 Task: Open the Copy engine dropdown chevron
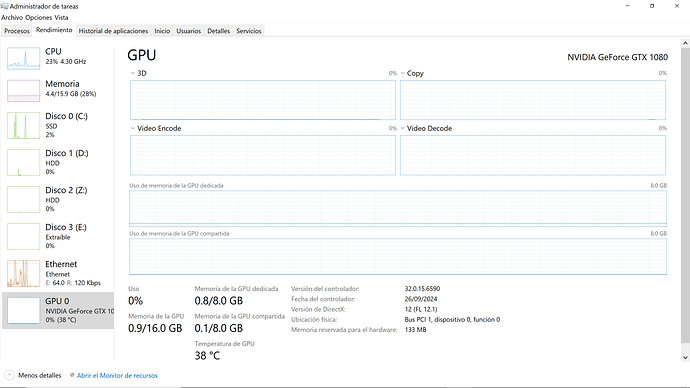point(402,73)
